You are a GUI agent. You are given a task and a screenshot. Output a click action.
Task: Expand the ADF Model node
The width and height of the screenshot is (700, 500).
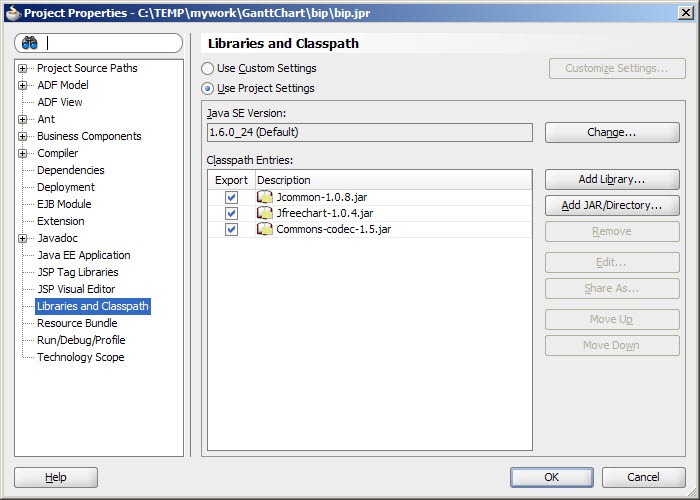[x=22, y=85]
